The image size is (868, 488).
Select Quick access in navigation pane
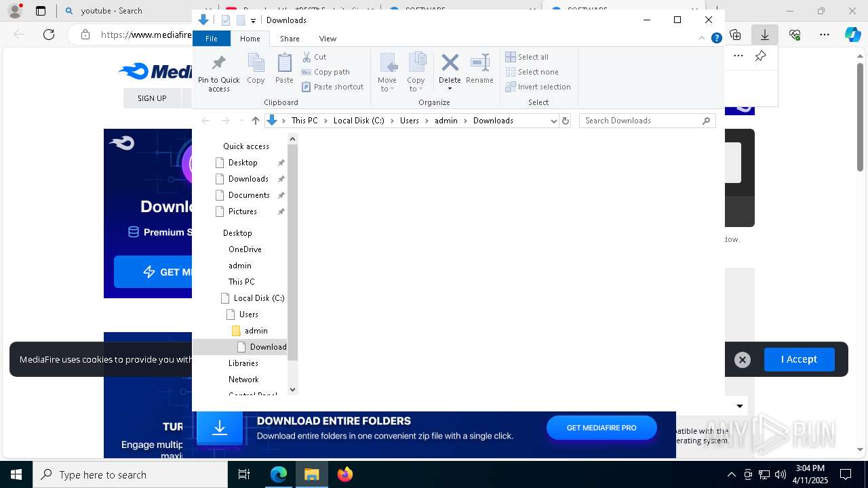(x=246, y=146)
